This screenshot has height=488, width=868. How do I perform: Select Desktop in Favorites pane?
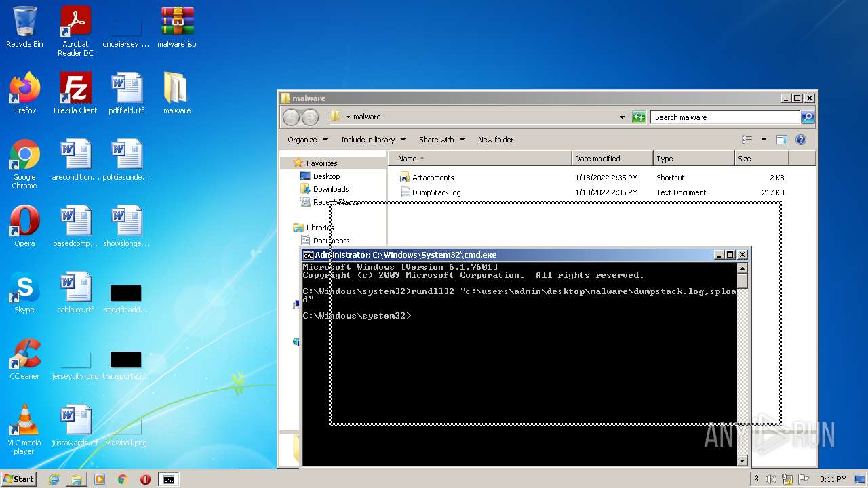(x=326, y=176)
